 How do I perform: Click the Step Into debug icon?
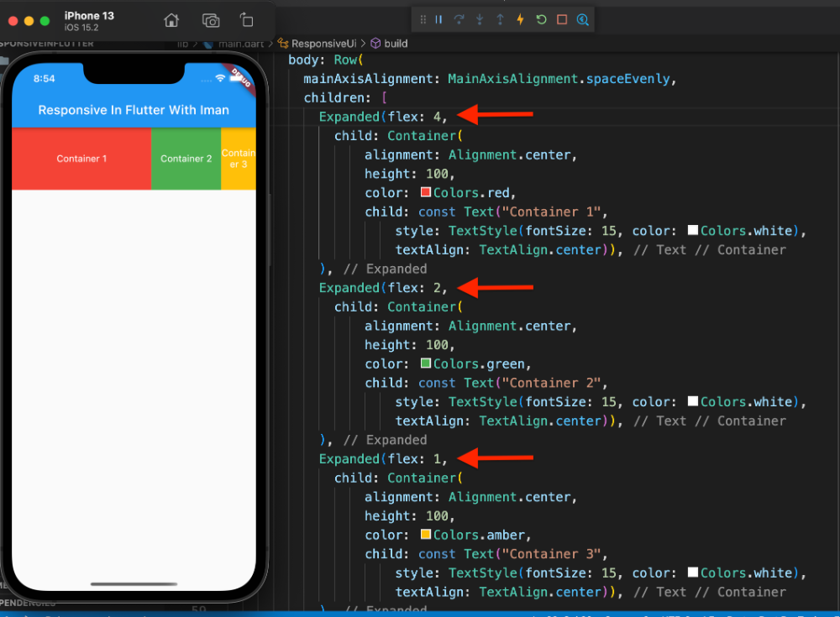(x=480, y=20)
